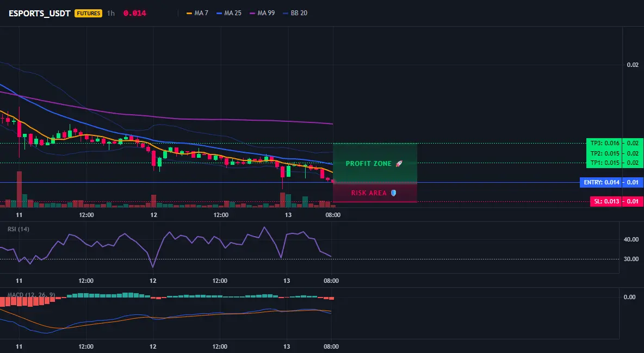
Task: Click the 30.00 RSI axis value
Action: (x=631, y=259)
